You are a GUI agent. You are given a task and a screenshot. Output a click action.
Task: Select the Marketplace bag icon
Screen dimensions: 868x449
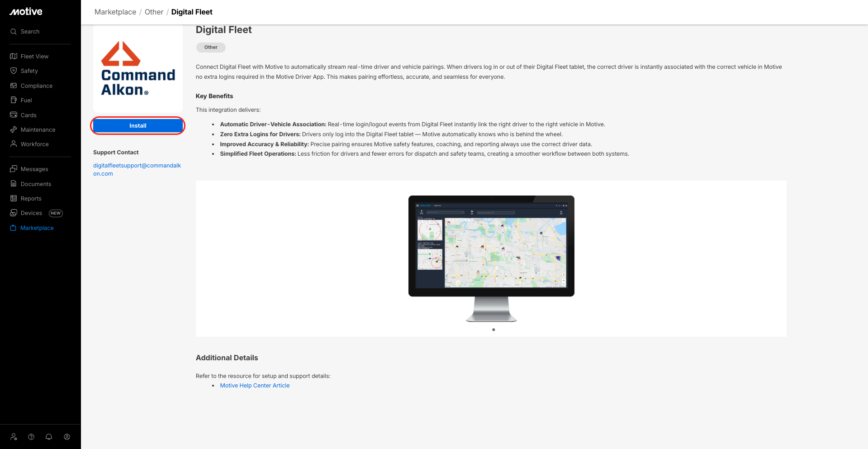[14, 228]
